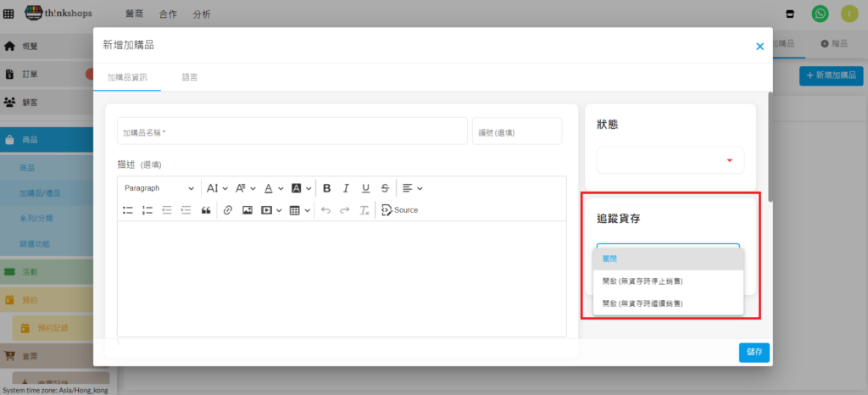868x395 pixels.
Task: Open the text alignment dropdown
Action: [x=412, y=188]
